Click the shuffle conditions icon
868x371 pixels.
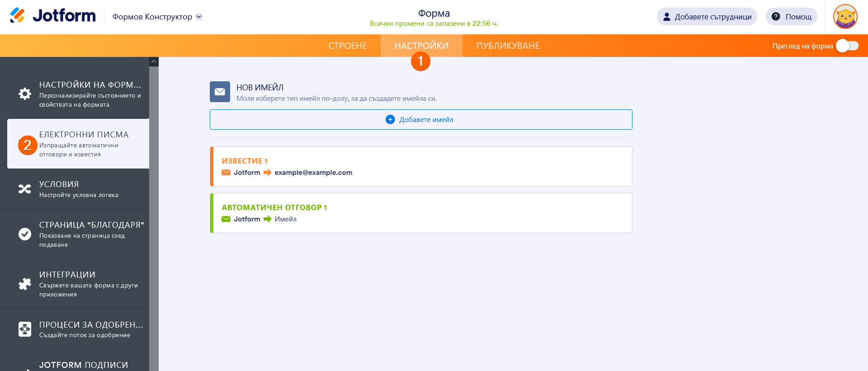(x=25, y=189)
